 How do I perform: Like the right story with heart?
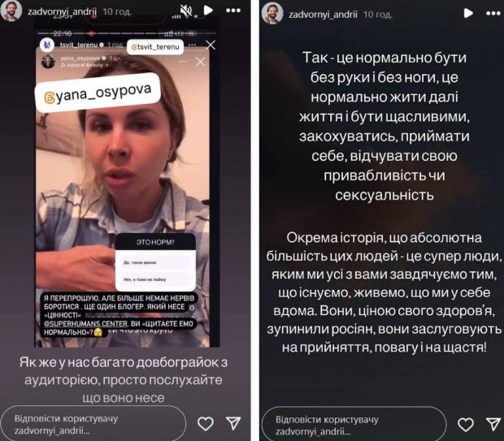pyautogui.click(x=466, y=425)
